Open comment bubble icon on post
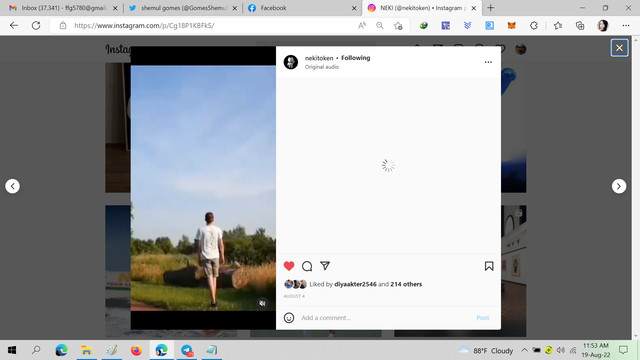Image resolution: width=640 pixels, height=360 pixels. pyautogui.click(x=307, y=266)
